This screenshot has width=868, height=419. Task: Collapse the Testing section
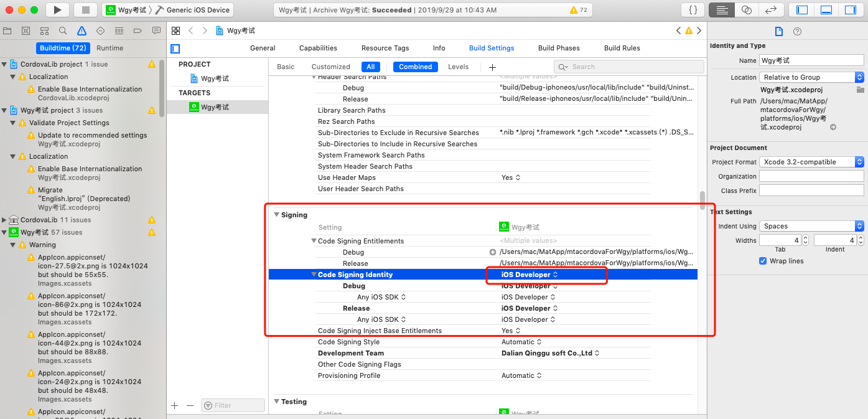tap(276, 402)
